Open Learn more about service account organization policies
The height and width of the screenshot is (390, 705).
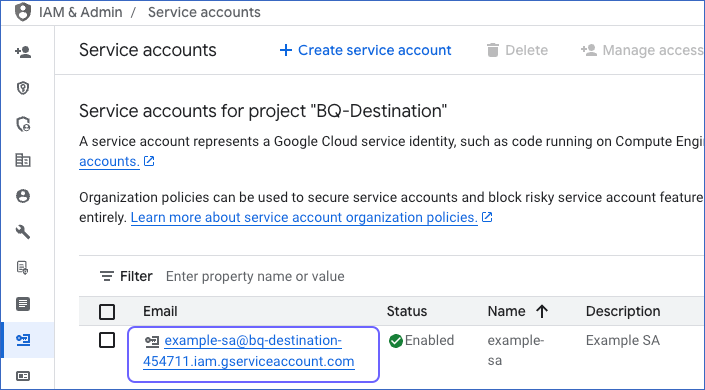(304, 217)
